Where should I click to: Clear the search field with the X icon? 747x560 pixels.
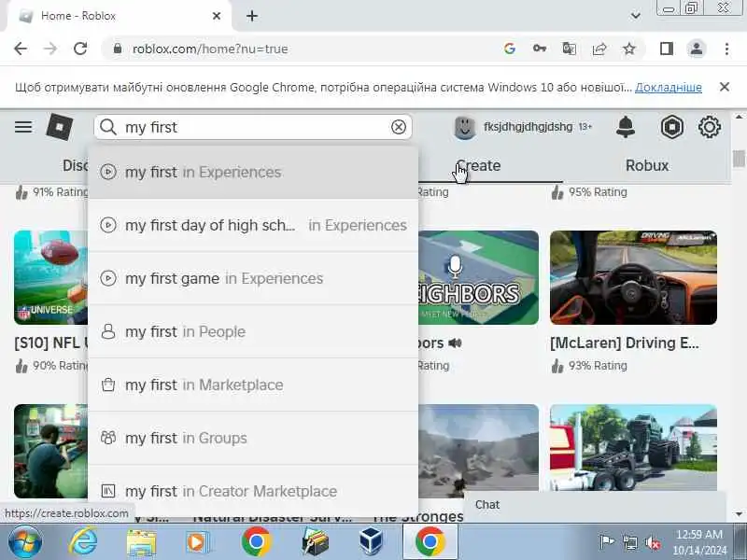click(x=399, y=127)
